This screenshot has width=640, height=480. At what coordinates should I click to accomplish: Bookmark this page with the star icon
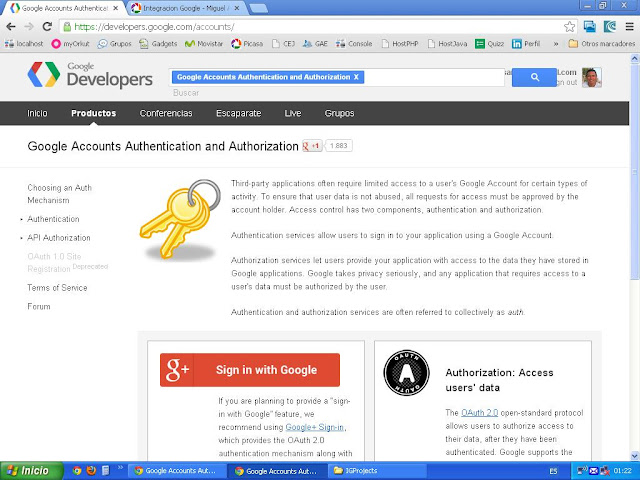pos(569,27)
